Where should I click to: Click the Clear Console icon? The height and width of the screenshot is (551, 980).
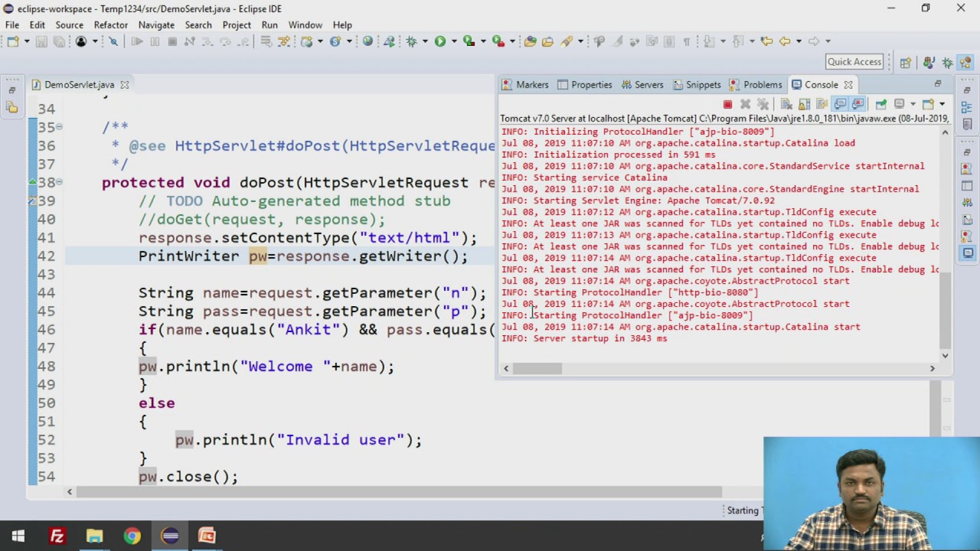(786, 104)
